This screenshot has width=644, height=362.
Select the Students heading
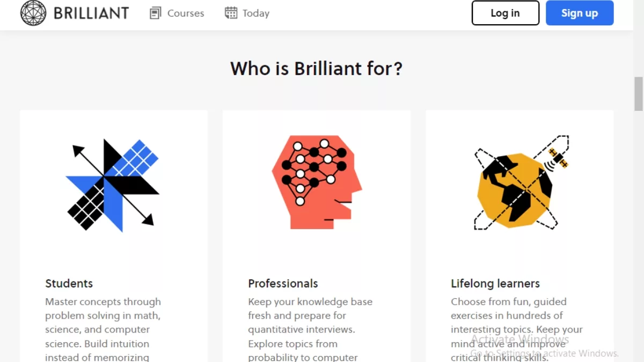(x=69, y=283)
